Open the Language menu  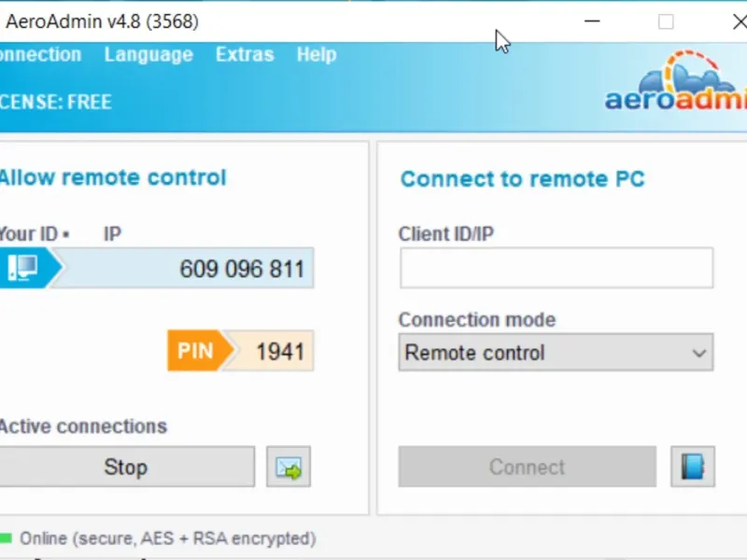pyautogui.click(x=148, y=55)
